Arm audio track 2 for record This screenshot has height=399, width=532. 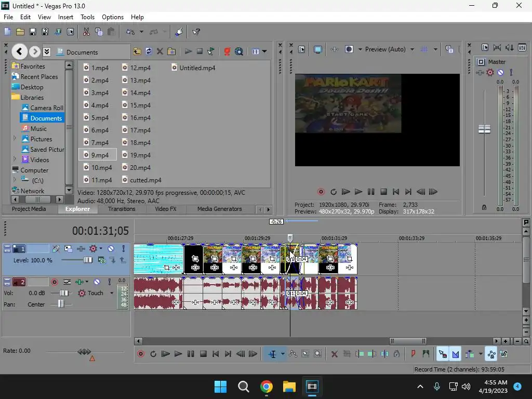[x=54, y=282]
